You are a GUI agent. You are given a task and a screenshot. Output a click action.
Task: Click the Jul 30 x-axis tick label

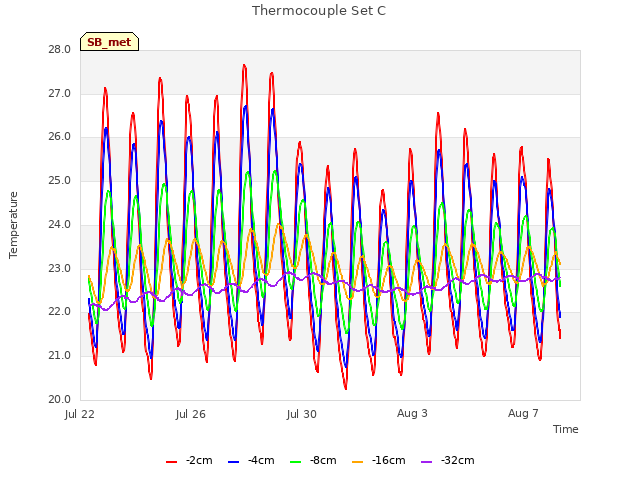coord(302,414)
